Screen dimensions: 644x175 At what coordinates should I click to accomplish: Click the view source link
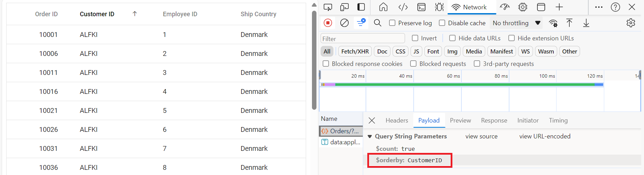point(481,136)
